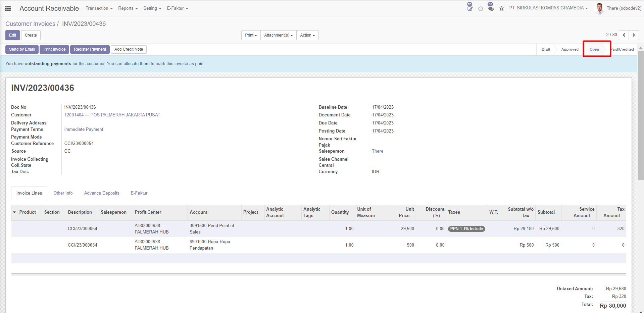Click unit price 29,500 cell
The height and width of the screenshot is (313, 644).
click(404, 229)
